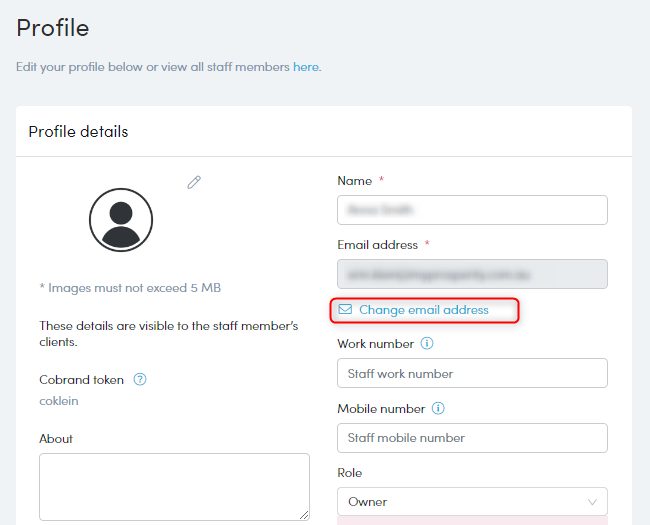Click into the Staff mobile number field

coord(472,438)
